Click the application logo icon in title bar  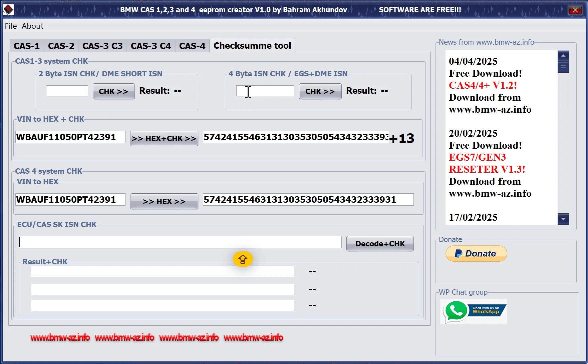pyautogui.click(x=8, y=10)
